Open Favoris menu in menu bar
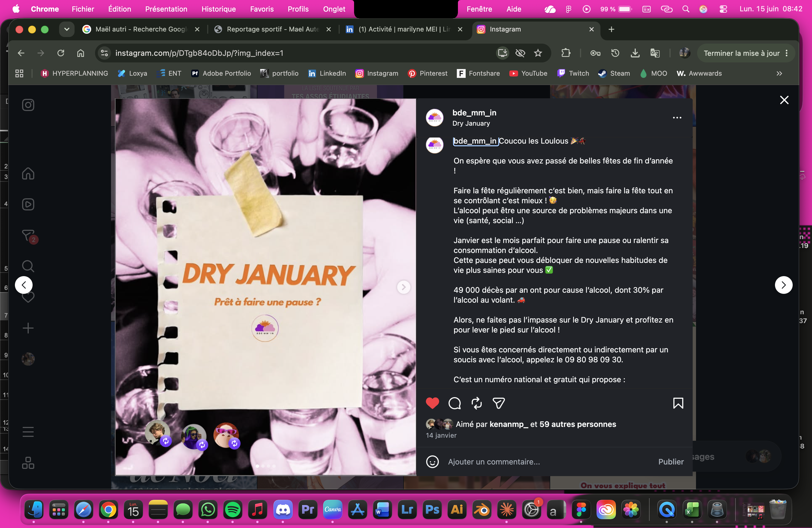Viewport: 812px width, 528px height. pyautogui.click(x=262, y=9)
